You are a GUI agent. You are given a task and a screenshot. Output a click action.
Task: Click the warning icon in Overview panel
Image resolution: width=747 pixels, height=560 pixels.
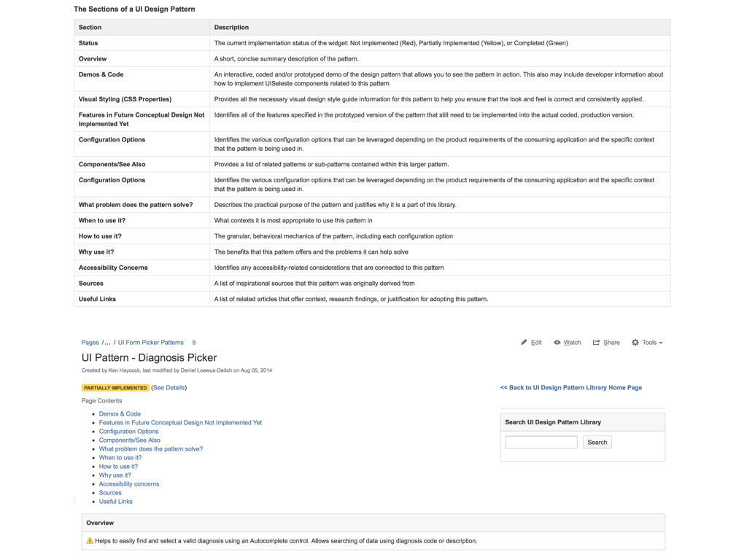point(90,541)
